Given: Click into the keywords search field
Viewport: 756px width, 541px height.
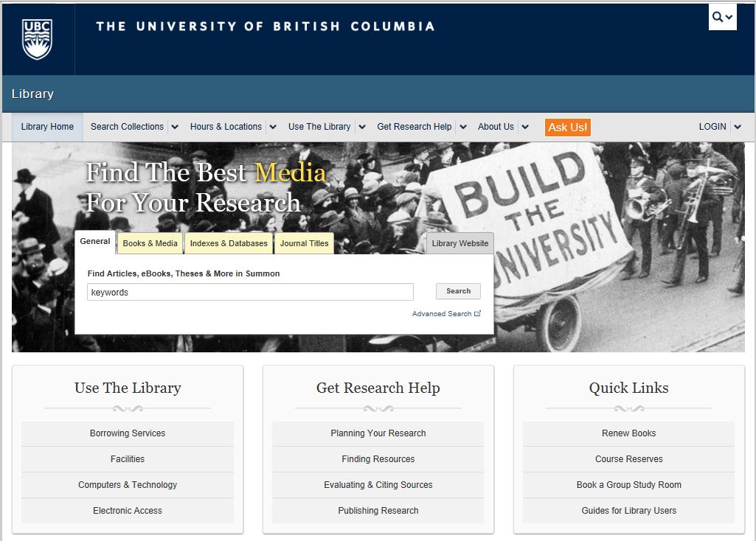Looking at the screenshot, I should [249, 293].
